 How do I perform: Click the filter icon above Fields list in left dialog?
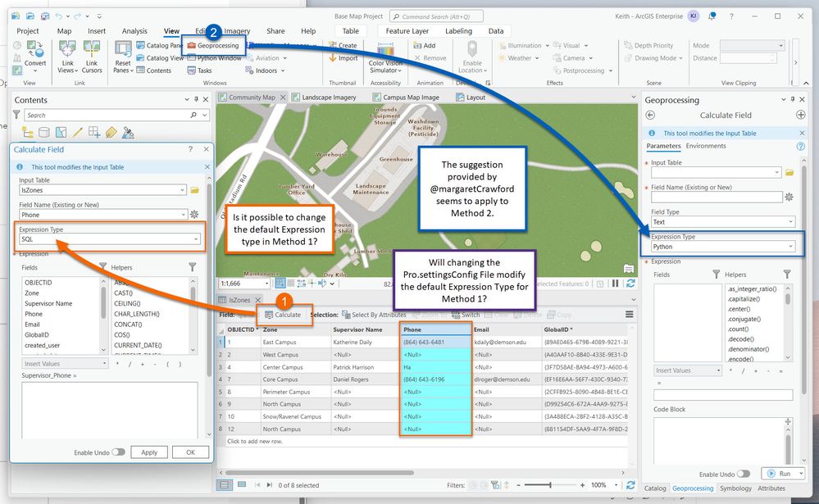tap(103, 267)
